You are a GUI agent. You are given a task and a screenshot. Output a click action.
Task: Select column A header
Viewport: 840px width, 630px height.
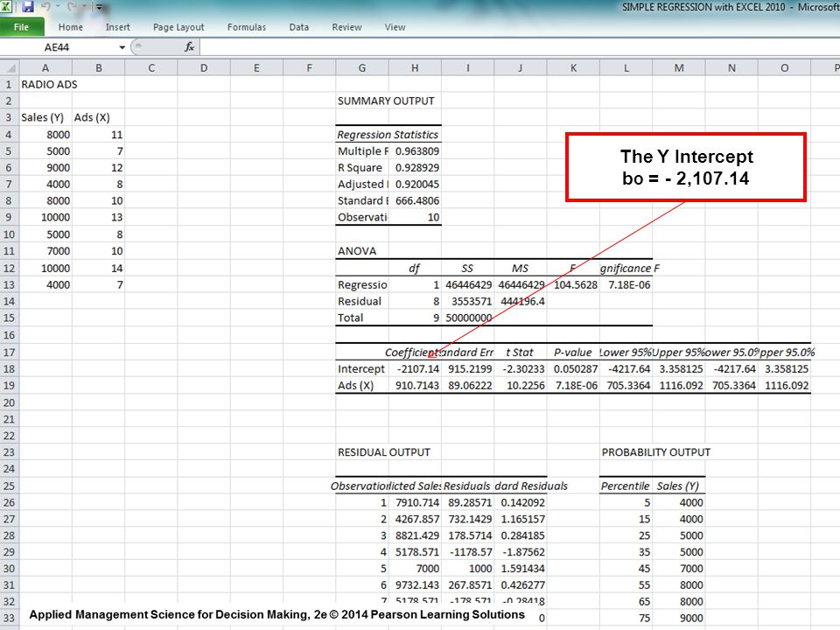tap(45, 68)
